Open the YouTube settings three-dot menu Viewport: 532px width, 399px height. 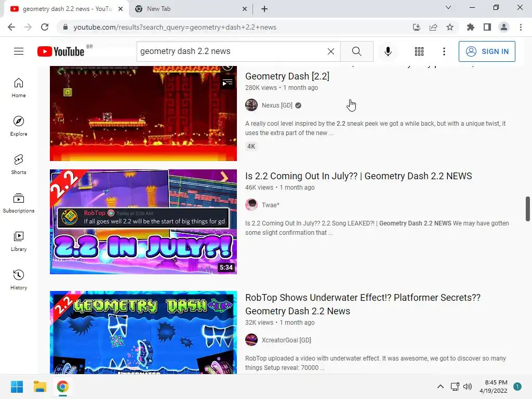click(444, 51)
